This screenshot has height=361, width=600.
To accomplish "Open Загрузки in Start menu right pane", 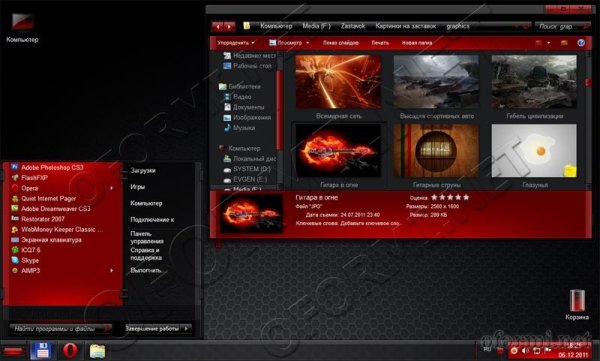I will pos(143,170).
